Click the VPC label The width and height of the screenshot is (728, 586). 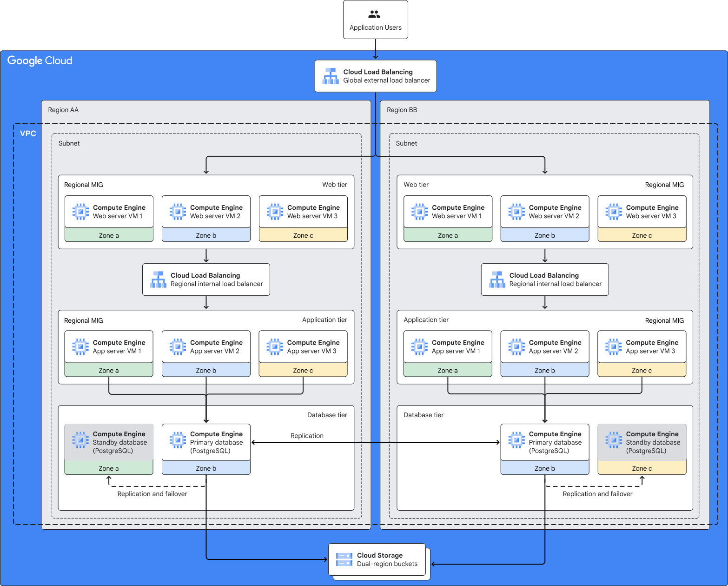[x=28, y=133]
